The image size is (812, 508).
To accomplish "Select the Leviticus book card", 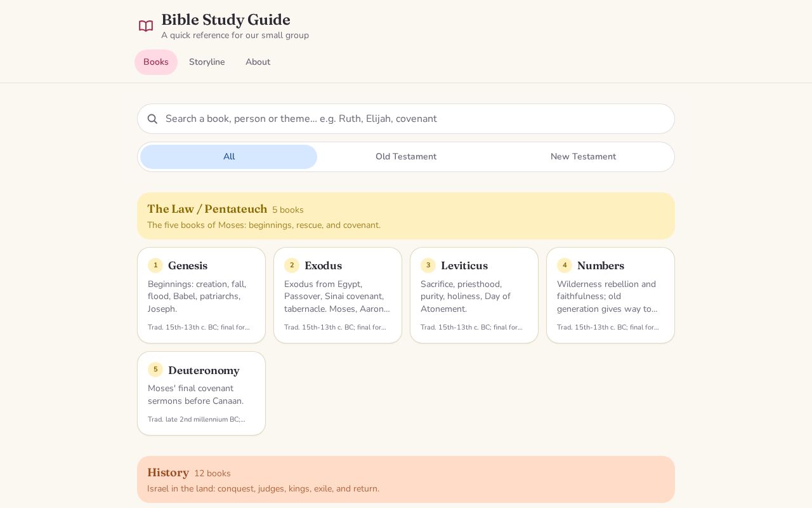I will tap(474, 295).
